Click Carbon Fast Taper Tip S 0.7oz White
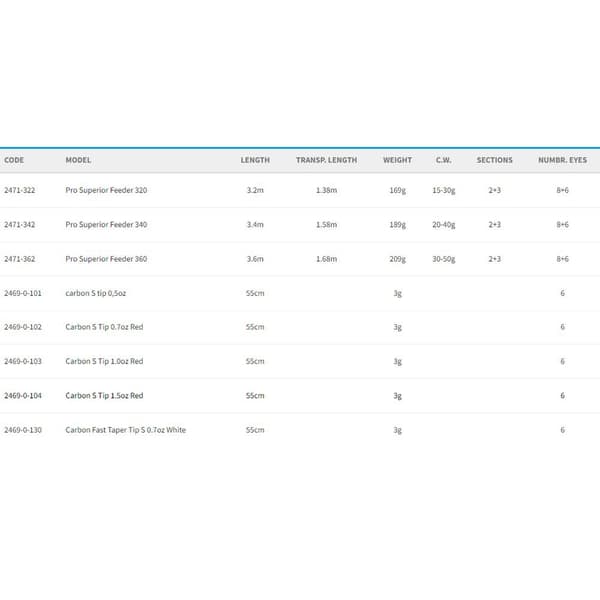Screen dimensions: 600x600 tap(126, 430)
